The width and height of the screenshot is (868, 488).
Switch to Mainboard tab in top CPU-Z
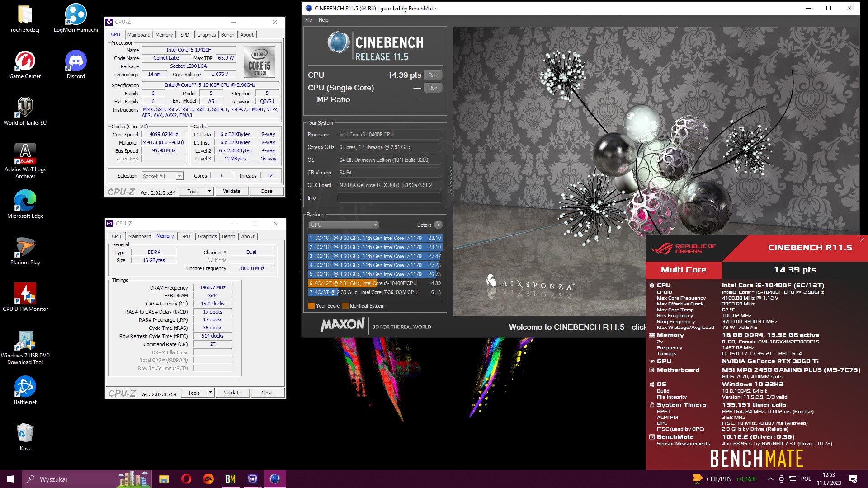(139, 35)
